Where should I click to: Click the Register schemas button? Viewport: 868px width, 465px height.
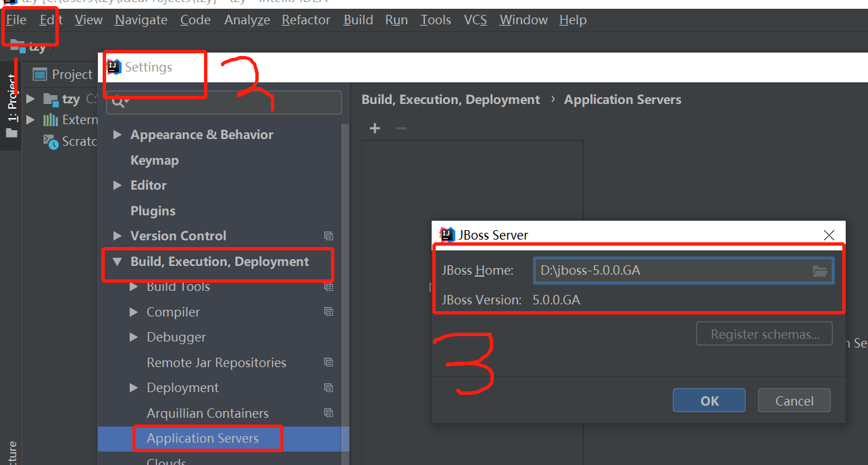point(765,334)
